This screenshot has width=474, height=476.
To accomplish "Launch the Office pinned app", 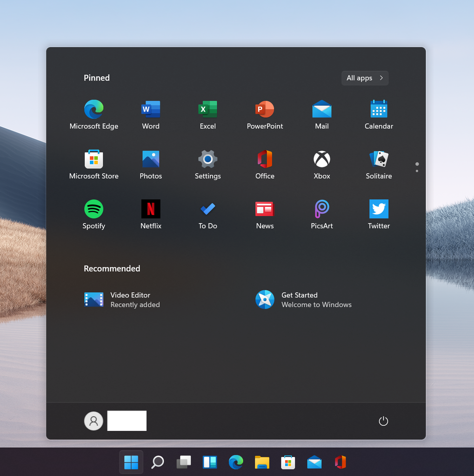I will tap(265, 164).
